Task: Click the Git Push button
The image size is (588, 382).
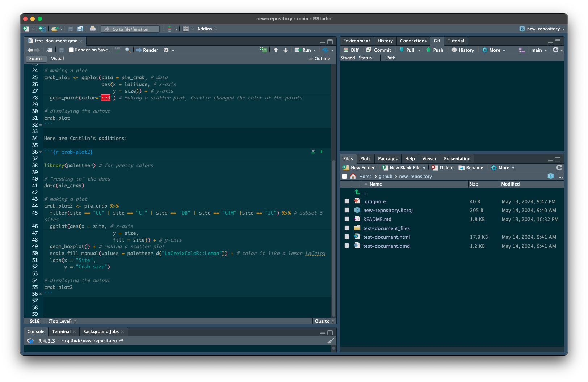Action: 434,50
